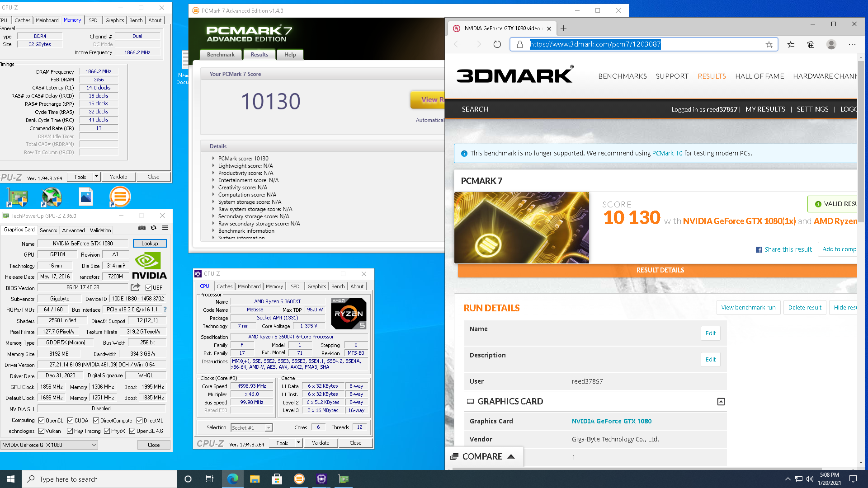Open a new browser tab
The width and height of the screenshot is (868, 488).
coord(563,28)
